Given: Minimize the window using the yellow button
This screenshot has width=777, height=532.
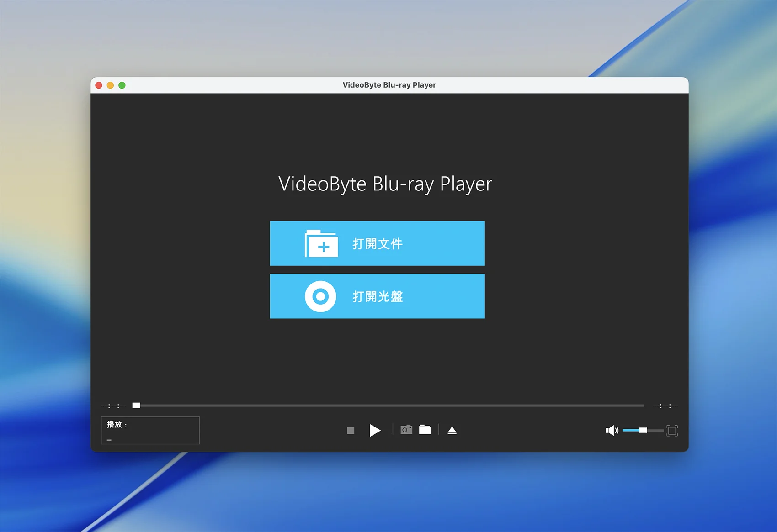Looking at the screenshot, I should tap(110, 85).
